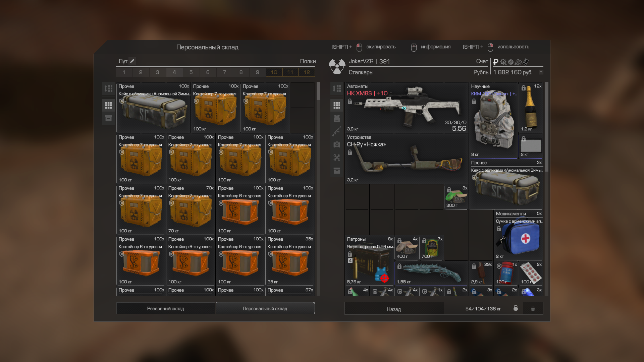Click the kettlebell weight icon
This screenshot has width=644, height=362.
[x=516, y=308]
